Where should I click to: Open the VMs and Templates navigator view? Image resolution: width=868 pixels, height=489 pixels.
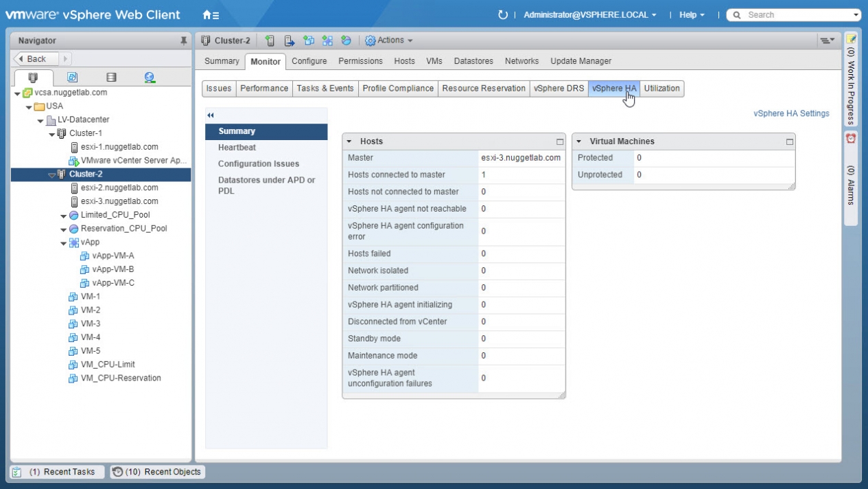pos(72,78)
